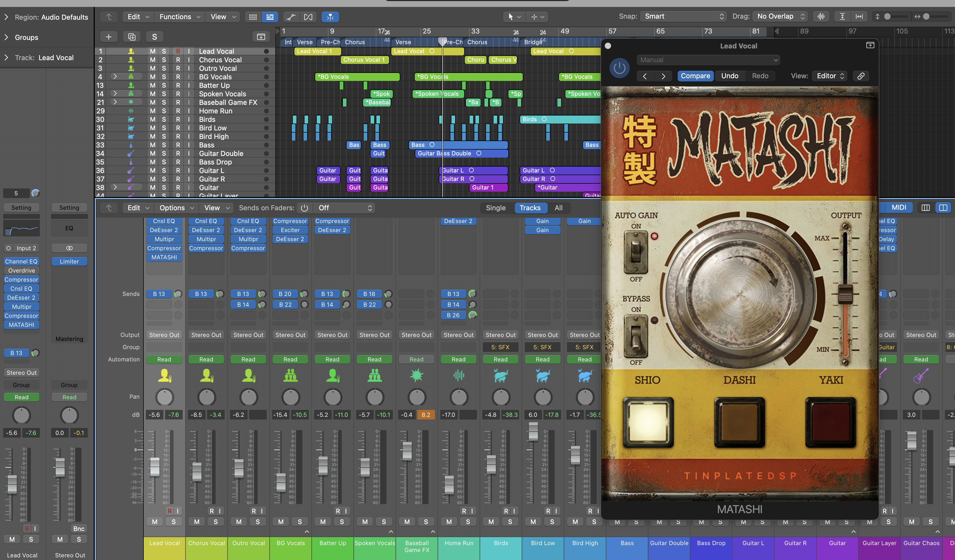Flip the BYPASS switch on MATASHI
The width and height of the screenshot is (955, 560).
[x=636, y=336]
